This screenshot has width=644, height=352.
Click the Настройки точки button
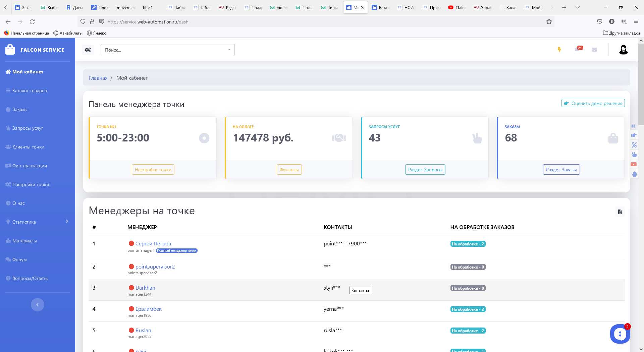point(153,170)
